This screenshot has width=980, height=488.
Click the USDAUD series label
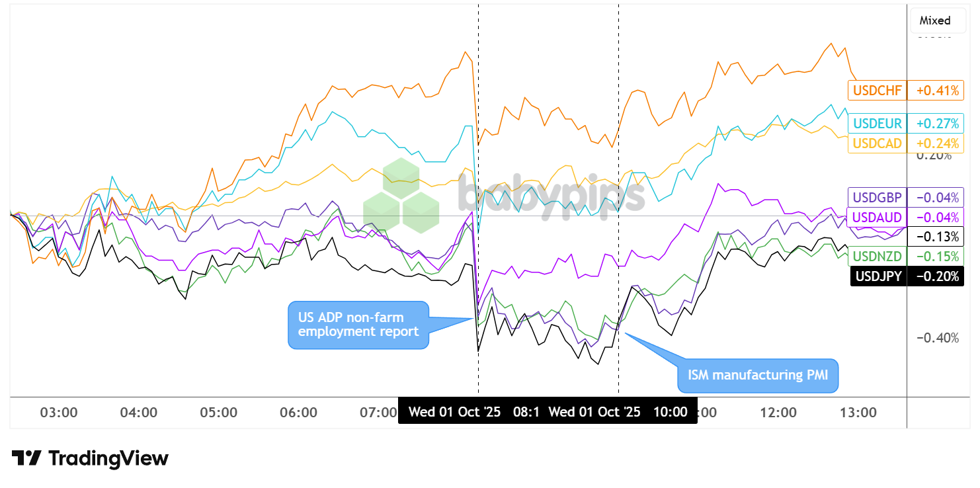877,217
